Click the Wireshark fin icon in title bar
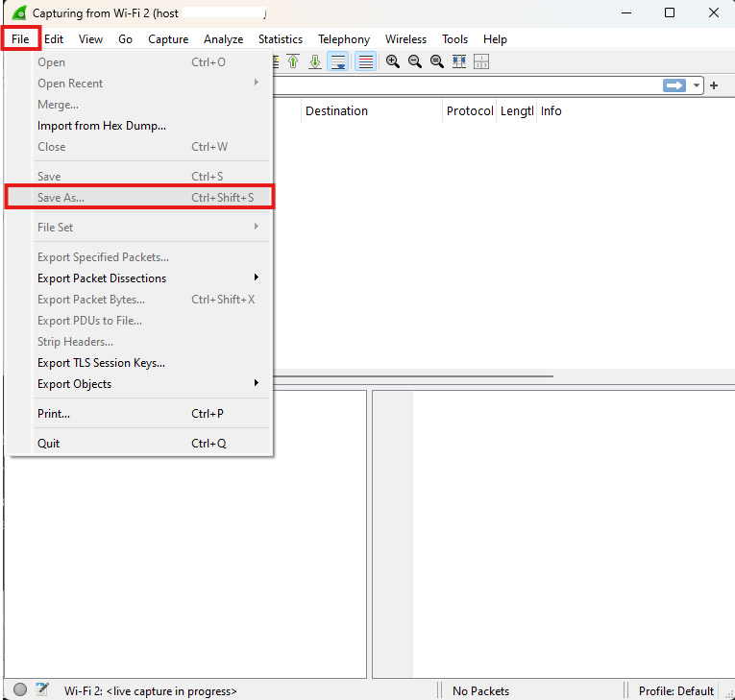The width and height of the screenshot is (735, 700). pyautogui.click(x=19, y=13)
